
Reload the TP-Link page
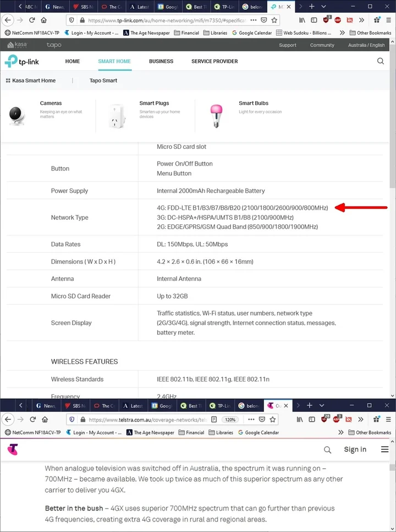pos(32,20)
